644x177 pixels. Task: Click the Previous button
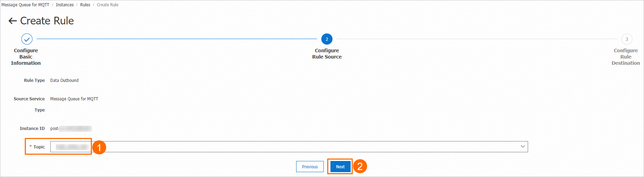pyautogui.click(x=310, y=167)
